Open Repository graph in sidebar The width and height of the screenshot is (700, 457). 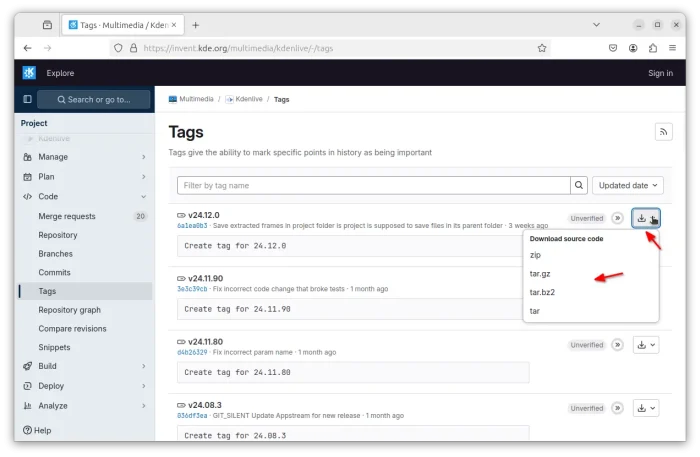point(70,310)
